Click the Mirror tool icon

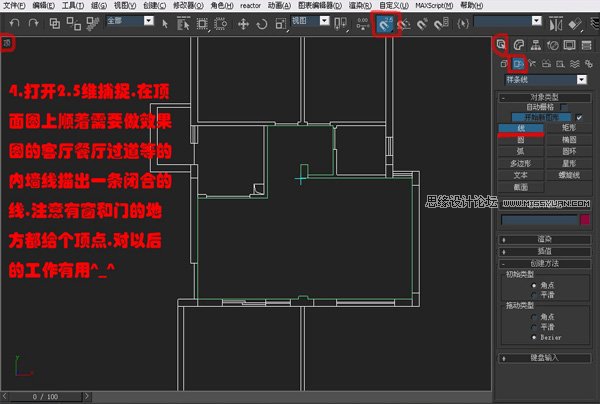coord(555,24)
